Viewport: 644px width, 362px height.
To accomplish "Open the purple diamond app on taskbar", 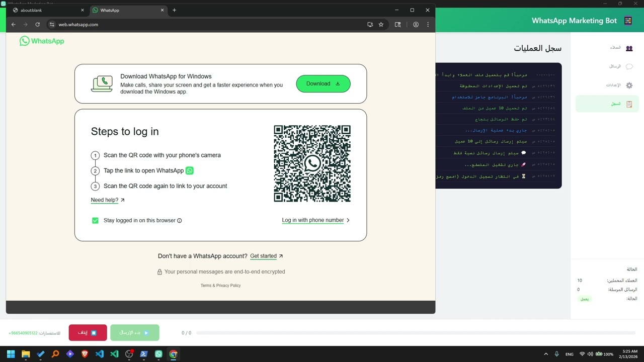I will 70,354.
